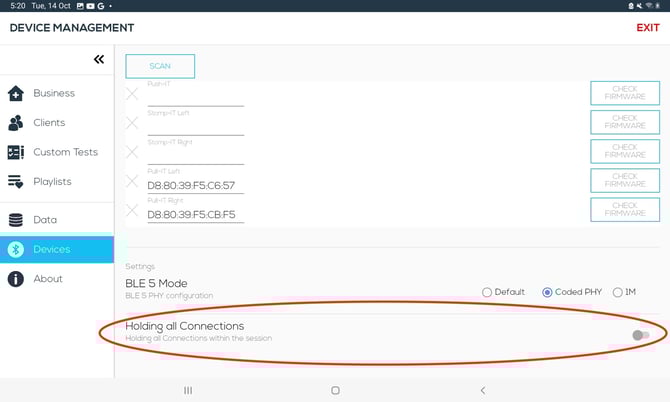Check firmware for Pull-IT Right
670x402 pixels.
click(x=625, y=210)
